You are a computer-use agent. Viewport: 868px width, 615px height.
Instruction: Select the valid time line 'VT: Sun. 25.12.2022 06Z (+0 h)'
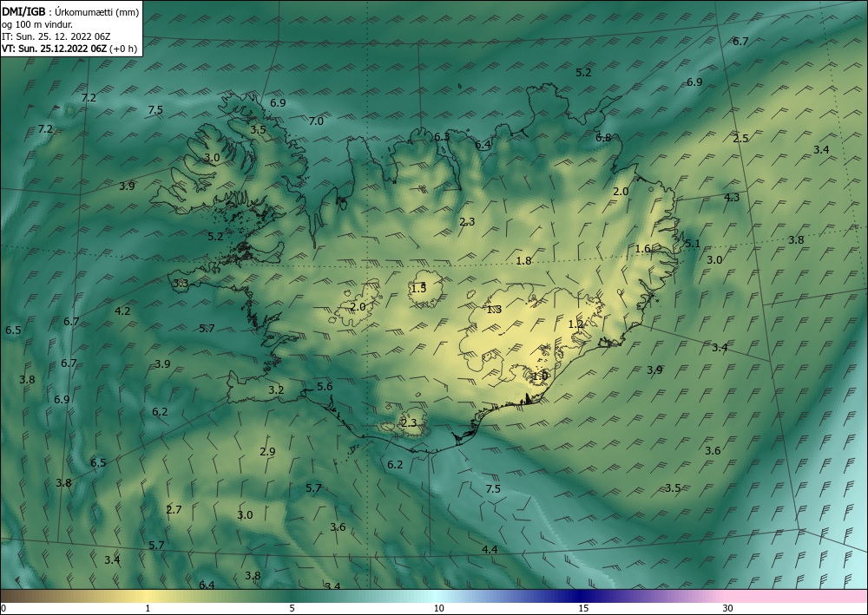coord(69,49)
